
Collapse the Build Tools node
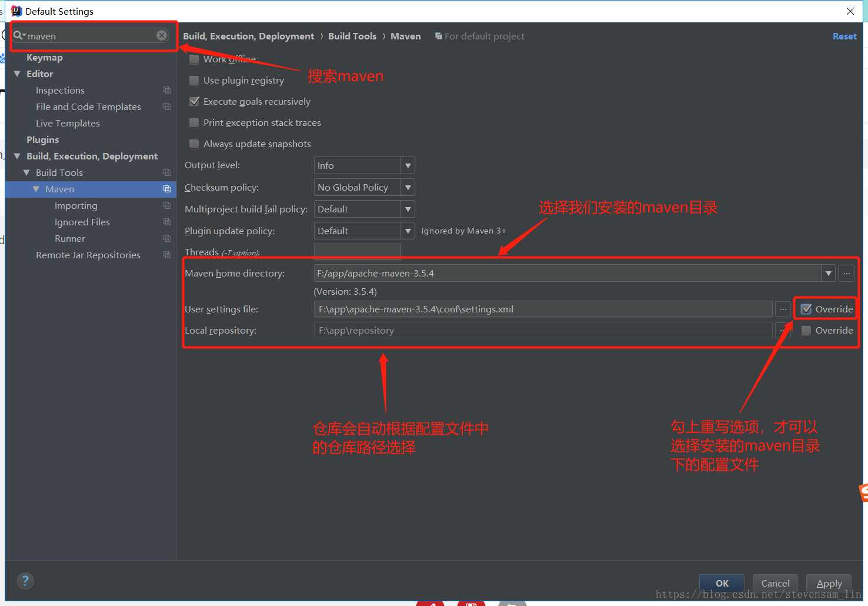click(26, 172)
